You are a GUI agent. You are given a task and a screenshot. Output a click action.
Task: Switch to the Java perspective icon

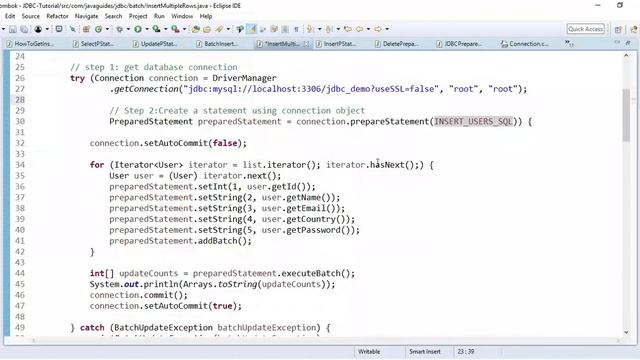pos(634,29)
